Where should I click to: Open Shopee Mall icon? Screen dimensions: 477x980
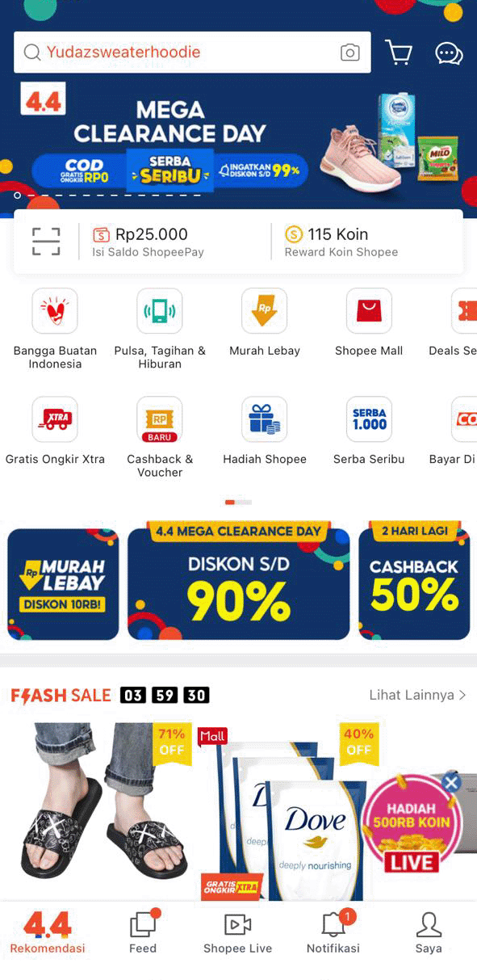click(x=369, y=311)
